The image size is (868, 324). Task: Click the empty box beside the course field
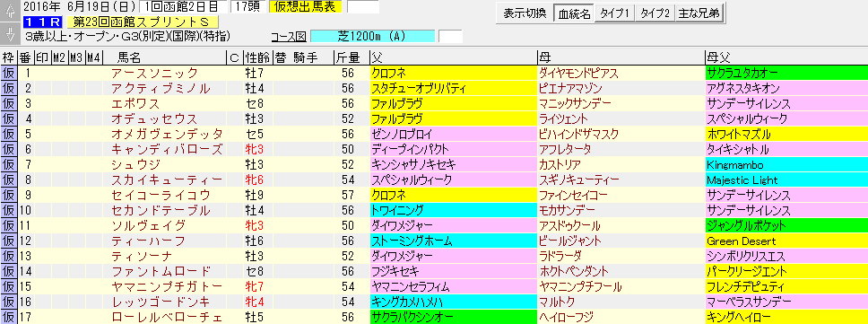pyautogui.click(x=450, y=37)
